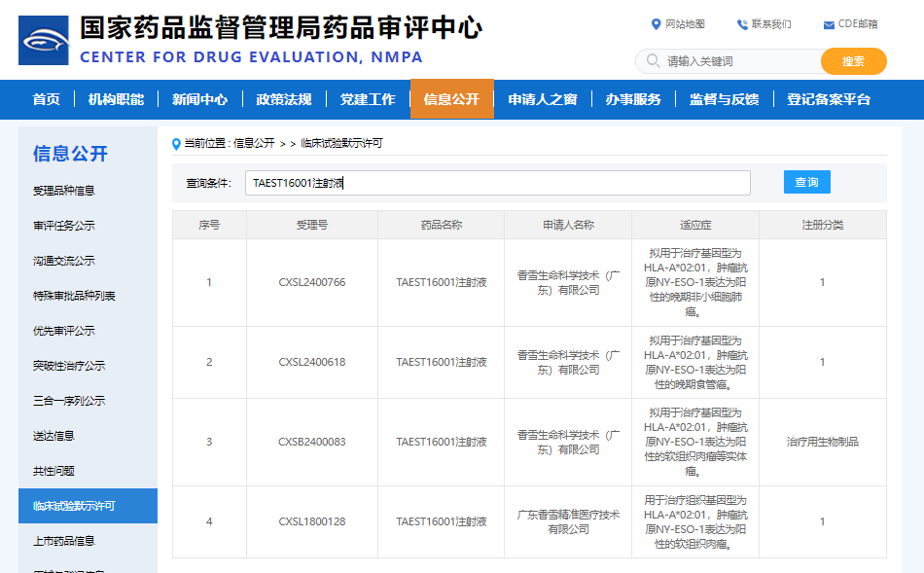Screen dimensions: 924x573
Task: Click the 注册分类 column header
Action: (x=823, y=225)
